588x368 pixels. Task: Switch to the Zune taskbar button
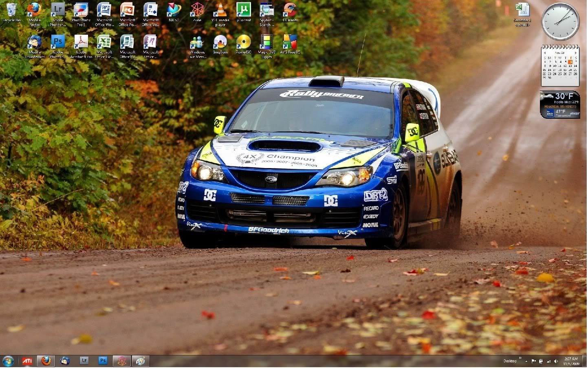point(121,361)
